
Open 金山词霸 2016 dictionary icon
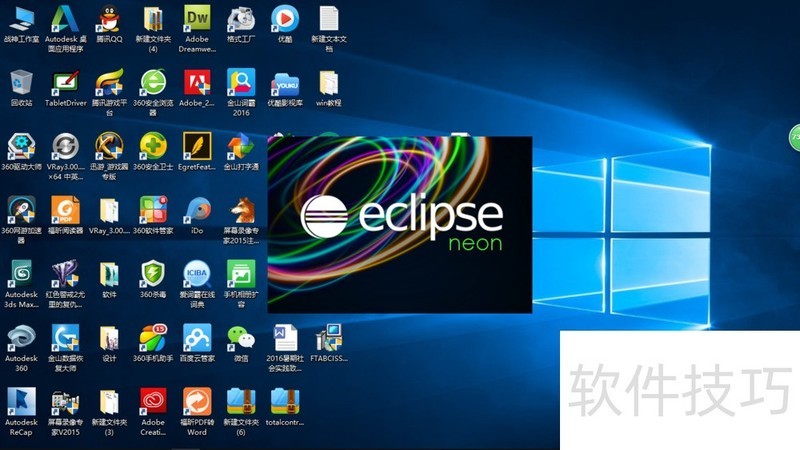[x=241, y=83]
